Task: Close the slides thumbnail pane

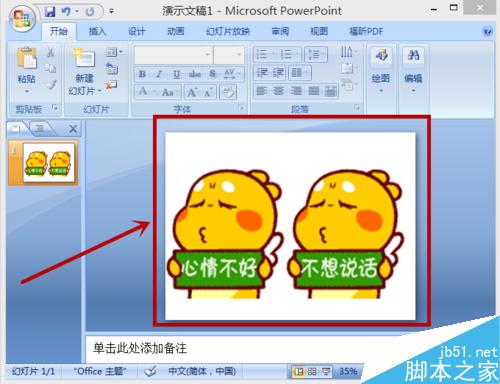Action: (x=73, y=129)
